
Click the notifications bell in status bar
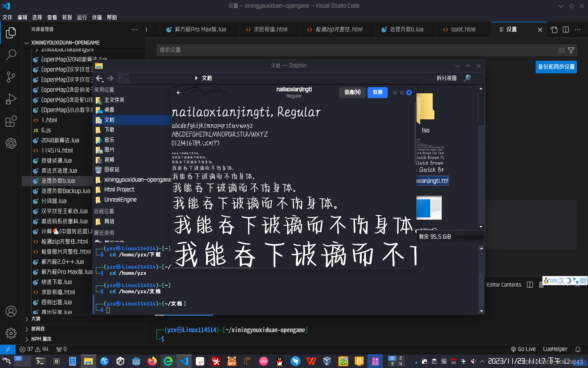pyautogui.click(x=578, y=349)
